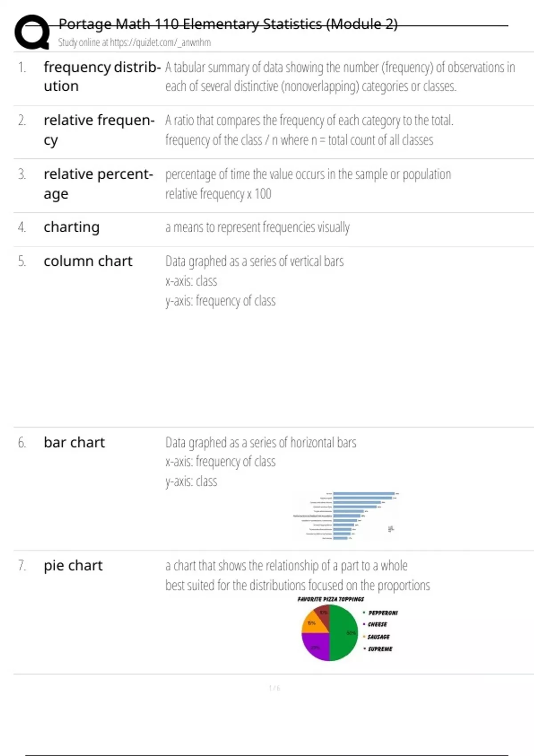Click the Supreme legend entry

[378, 649]
